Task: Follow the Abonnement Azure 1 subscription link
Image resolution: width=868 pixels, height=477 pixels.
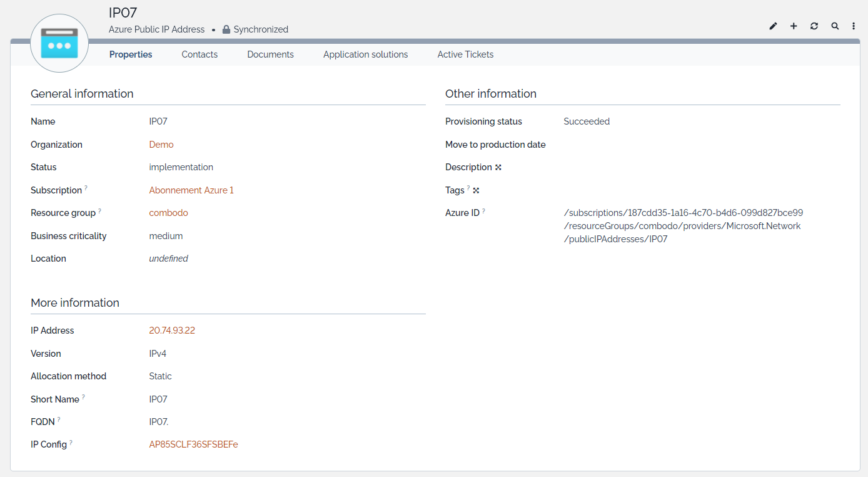Action: [x=191, y=190]
